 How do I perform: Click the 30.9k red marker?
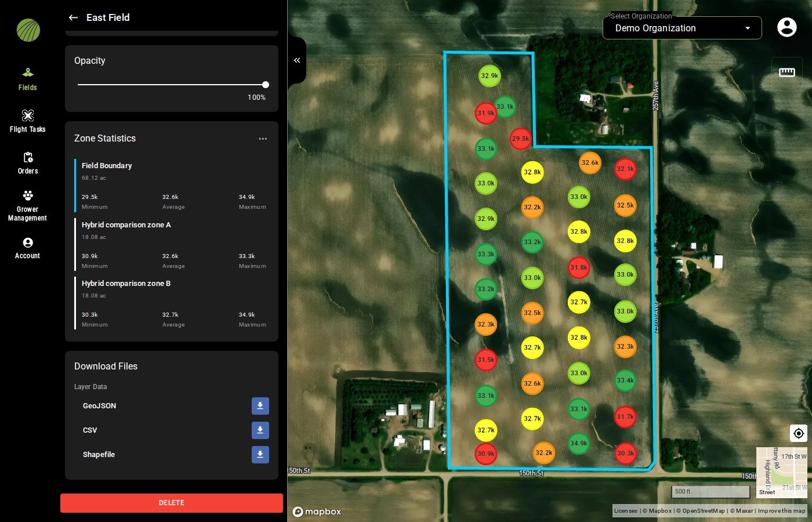[485, 454]
